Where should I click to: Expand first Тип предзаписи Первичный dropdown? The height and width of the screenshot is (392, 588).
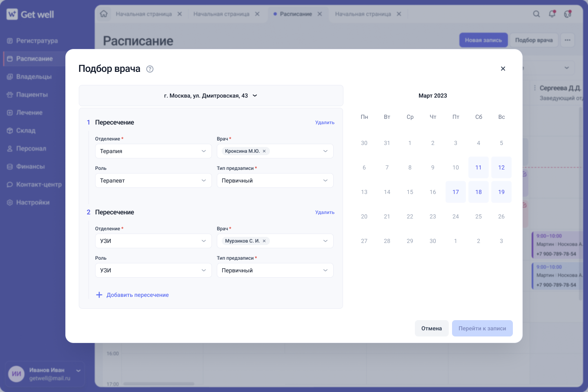coord(275,180)
